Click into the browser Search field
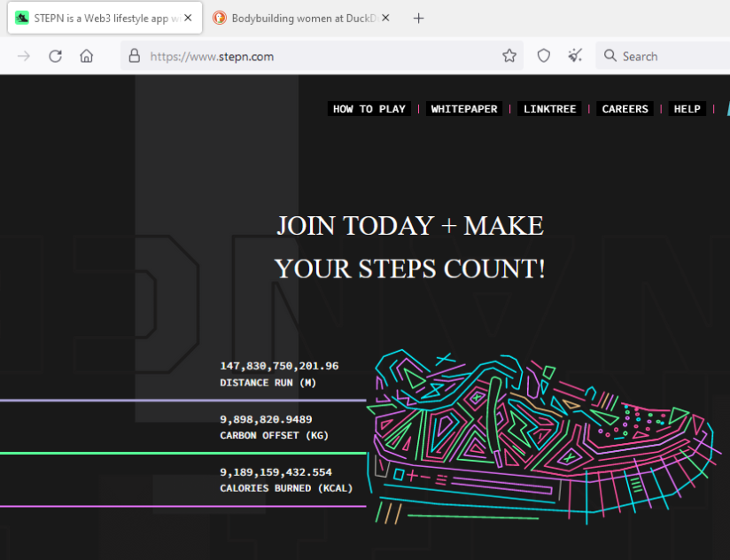730x560 pixels. (x=663, y=57)
